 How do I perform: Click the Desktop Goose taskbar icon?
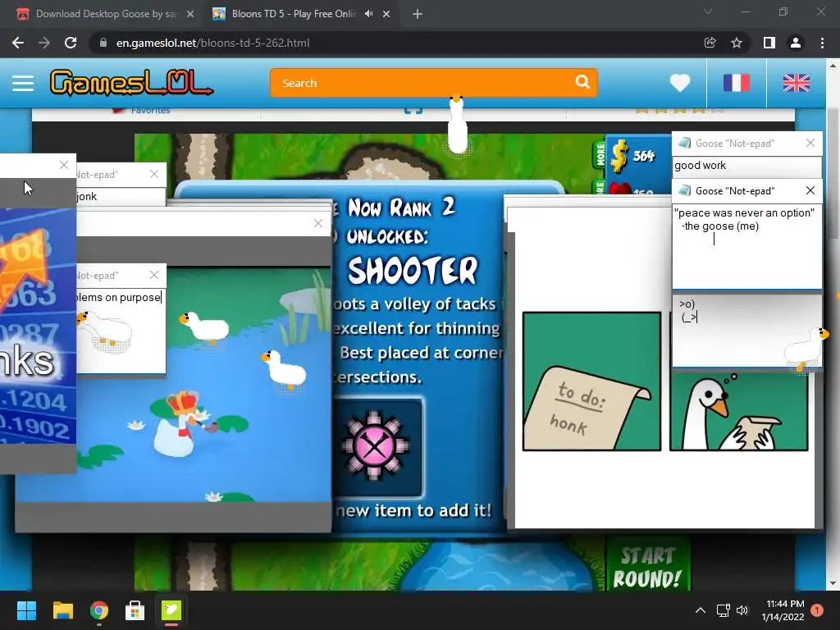tap(171, 610)
